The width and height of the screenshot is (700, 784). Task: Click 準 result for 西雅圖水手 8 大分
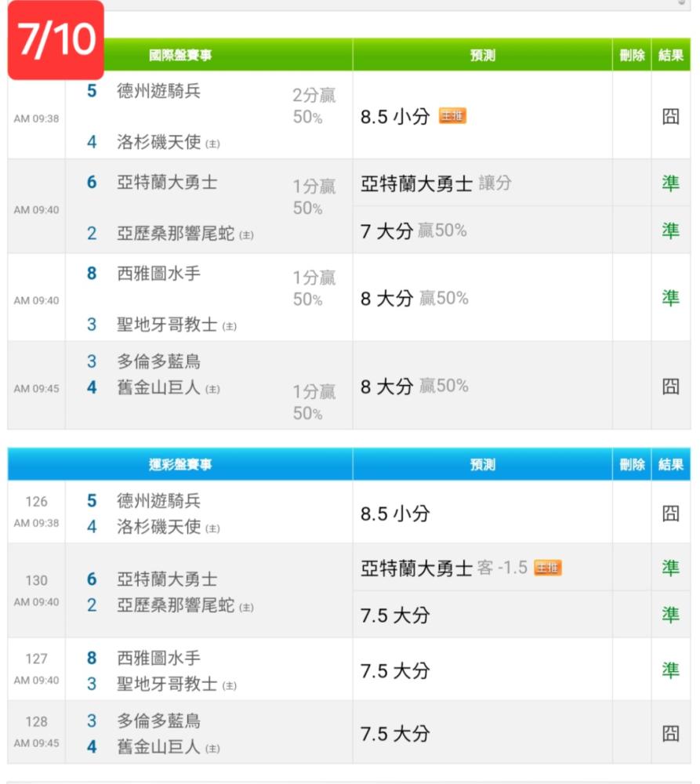click(670, 298)
